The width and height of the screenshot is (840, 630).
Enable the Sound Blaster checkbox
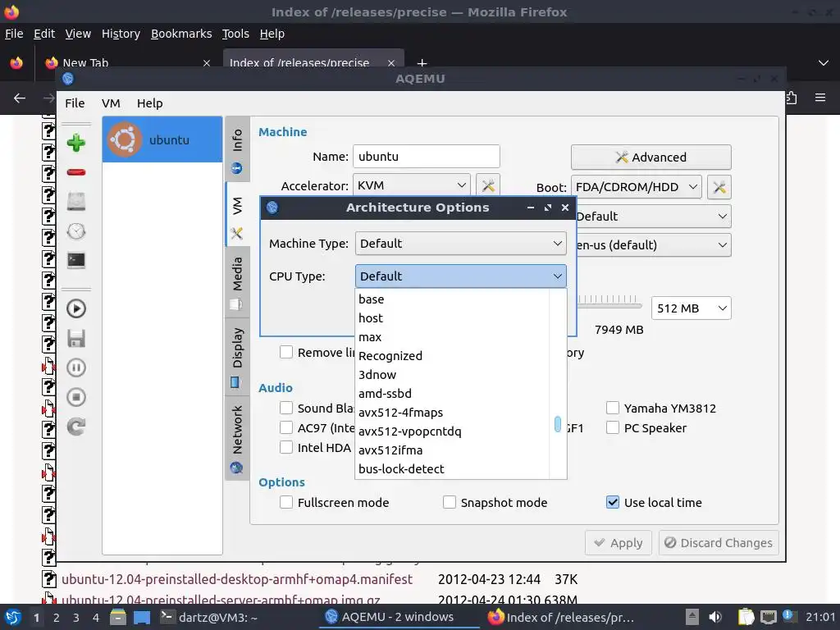[x=286, y=409]
